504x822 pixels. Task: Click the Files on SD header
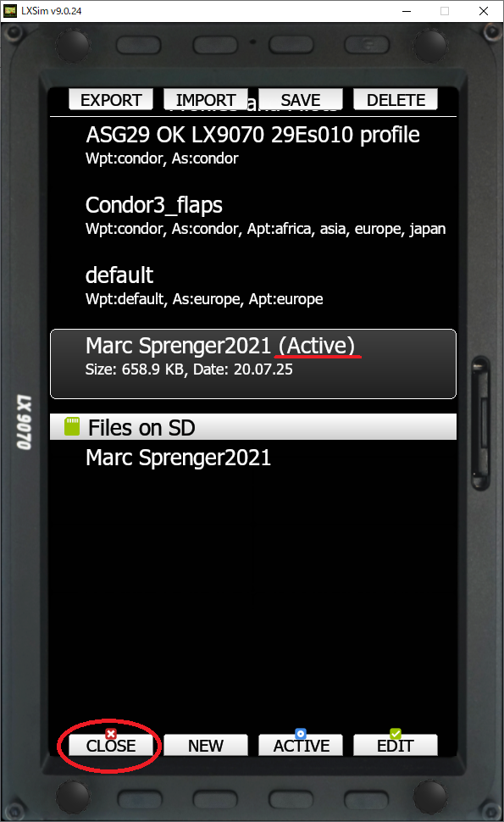pos(253,427)
